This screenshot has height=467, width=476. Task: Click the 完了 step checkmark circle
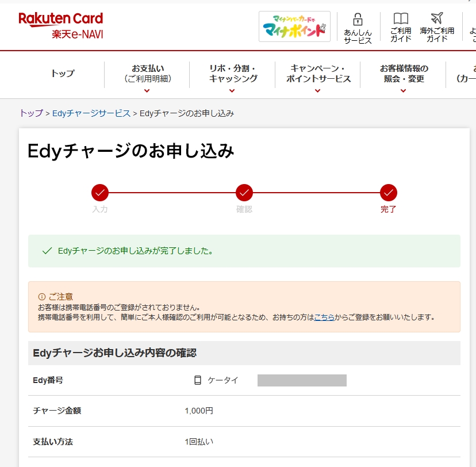coord(388,193)
